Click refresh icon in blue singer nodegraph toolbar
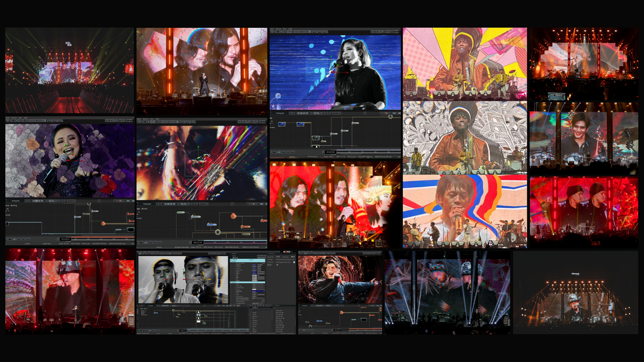The height and width of the screenshot is (362, 644). click(365, 113)
